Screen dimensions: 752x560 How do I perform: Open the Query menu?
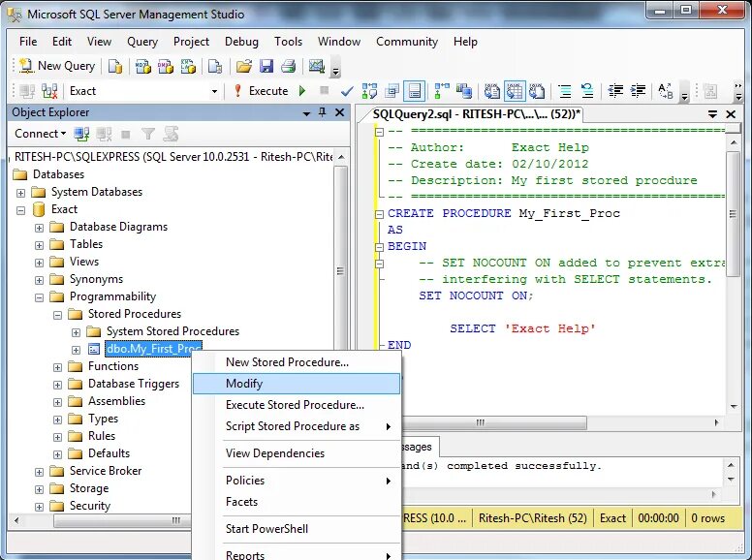141,42
